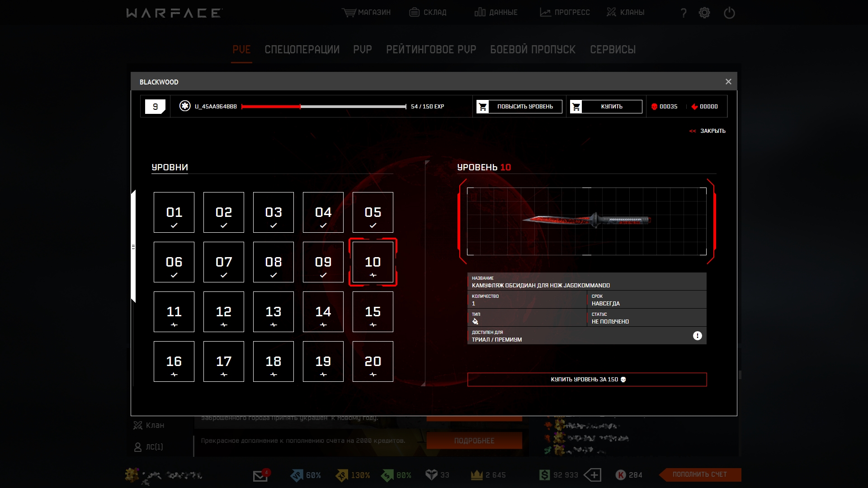Click the diamond icon showing 33

point(432,475)
